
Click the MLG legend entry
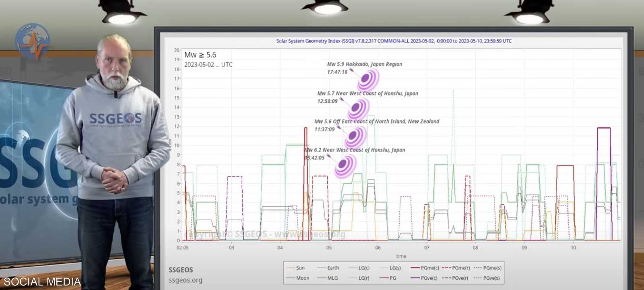click(x=328, y=278)
